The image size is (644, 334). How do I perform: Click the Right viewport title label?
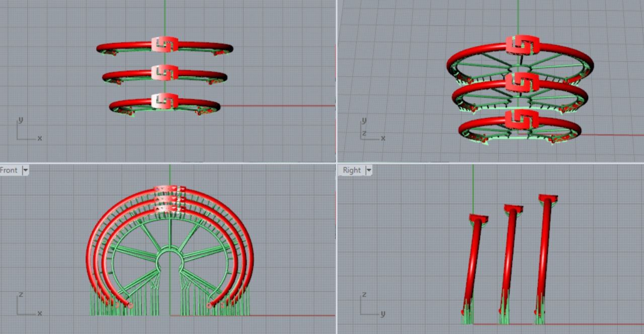click(x=352, y=170)
